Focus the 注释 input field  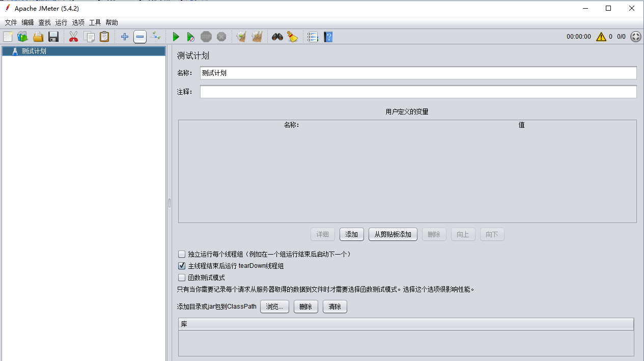click(418, 92)
